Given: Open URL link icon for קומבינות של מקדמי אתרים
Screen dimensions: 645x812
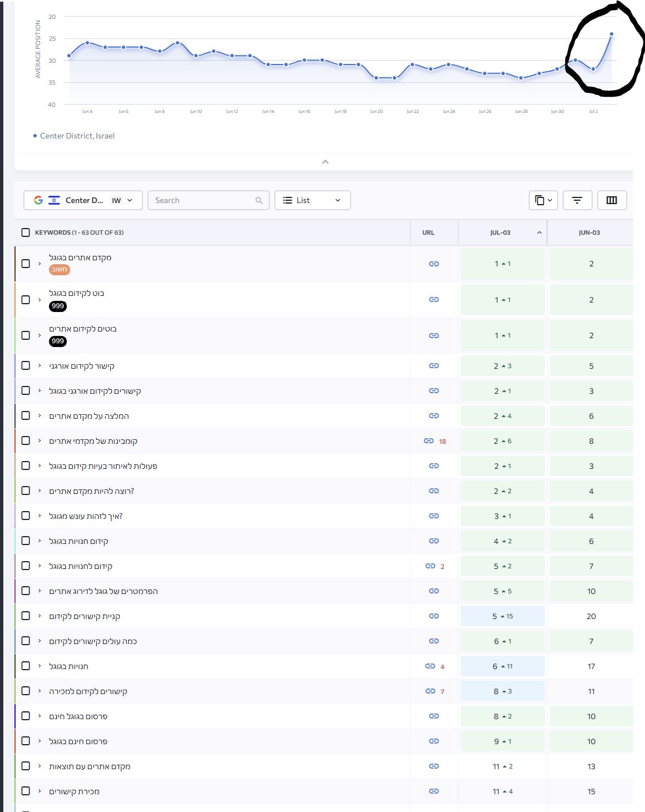Looking at the screenshot, I should pyautogui.click(x=429, y=441).
